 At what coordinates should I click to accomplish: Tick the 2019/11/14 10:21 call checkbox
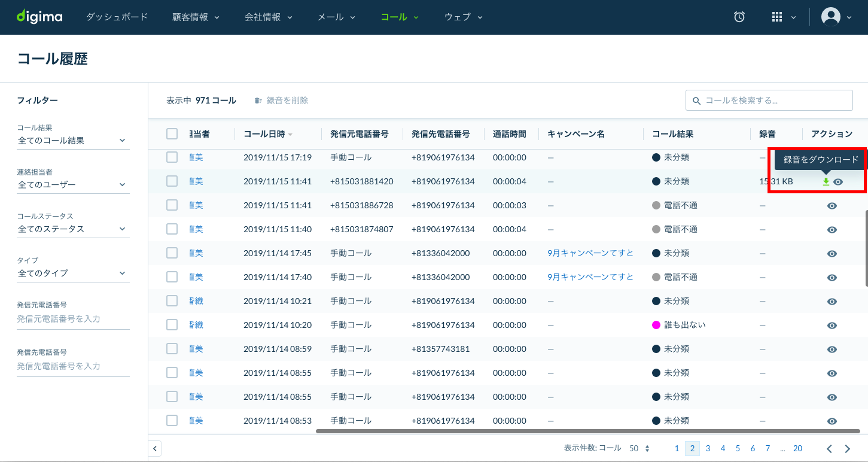[x=172, y=300]
